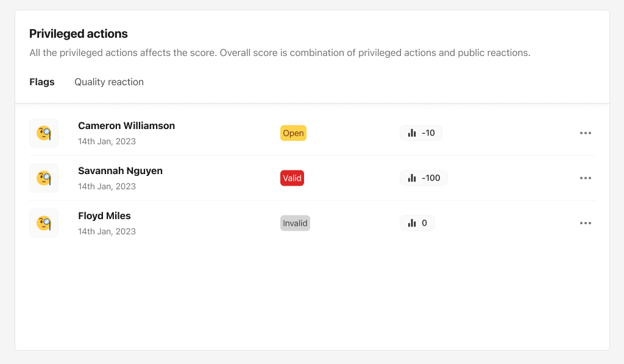The image size is (624, 364).
Task: Click Savannah Nguyen's monocle emoji avatar
Action: coord(43,178)
